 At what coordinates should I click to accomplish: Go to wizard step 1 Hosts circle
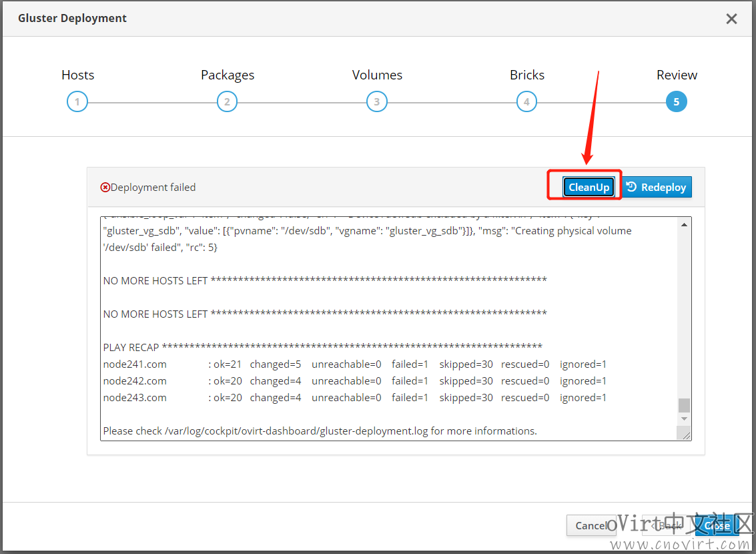[77, 101]
